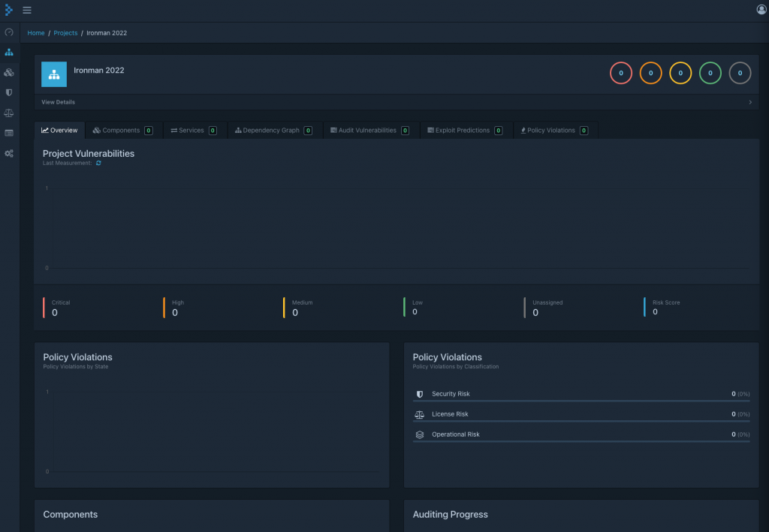Image resolution: width=769 pixels, height=532 pixels.
Task: Open the Dashboard gauge sidebar icon
Action: click(9, 32)
